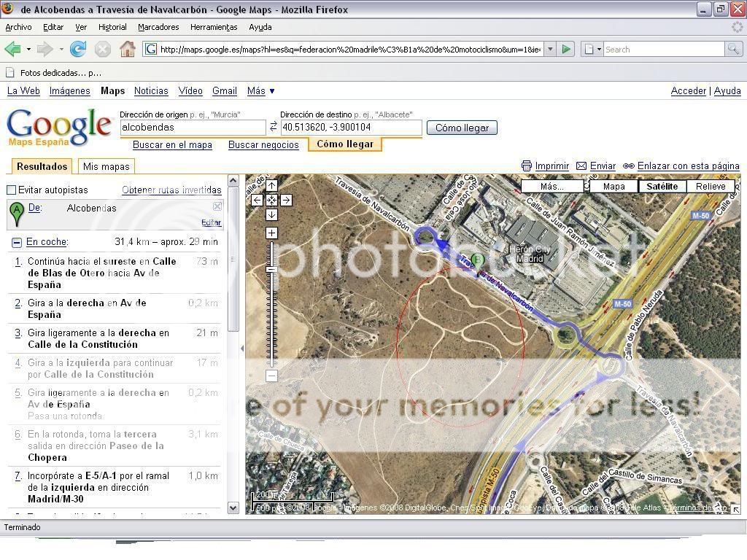The width and height of the screenshot is (747, 560).
Task: Click the Obtener rutas invertidas link
Action: (171, 190)
